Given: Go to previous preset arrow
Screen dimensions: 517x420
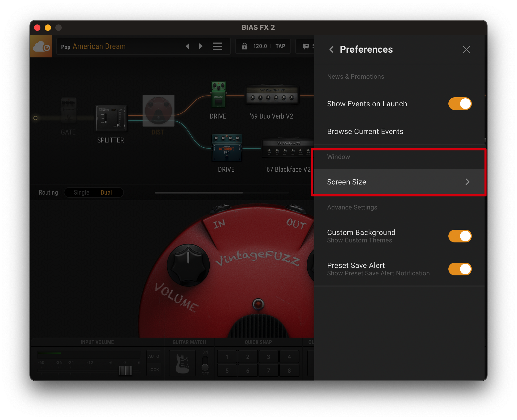Looking at the screenshot, I should (x=187, y=47).
